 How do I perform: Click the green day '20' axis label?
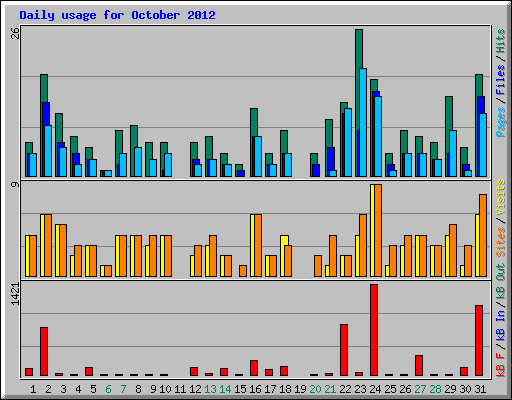coord(315,389)
